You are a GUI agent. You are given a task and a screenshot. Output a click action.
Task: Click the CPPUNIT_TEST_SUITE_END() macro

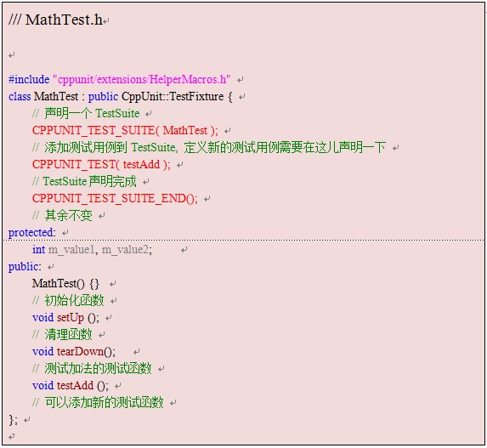(x=115, y=198)
